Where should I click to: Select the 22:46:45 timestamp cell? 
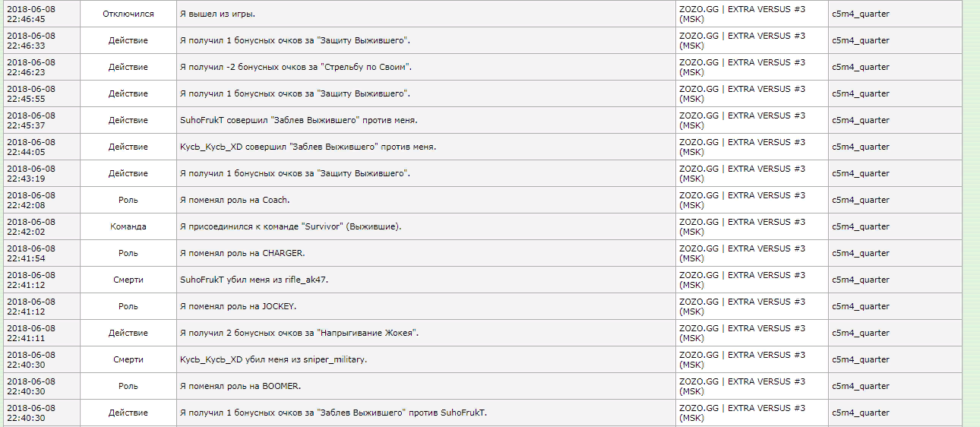pos(42,14)
